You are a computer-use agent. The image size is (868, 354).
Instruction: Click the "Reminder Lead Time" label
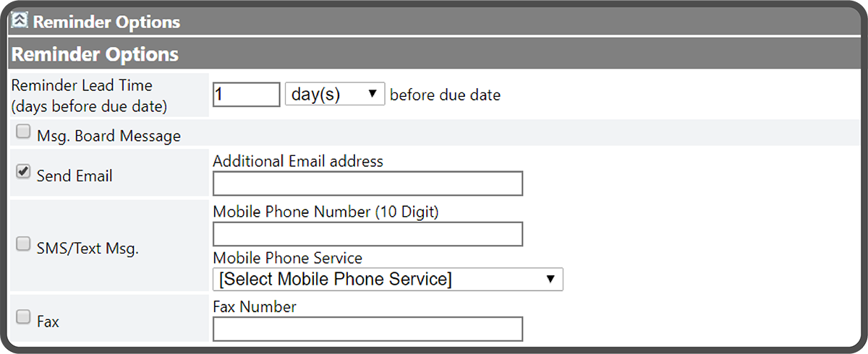pyautogui.click(x=82, y=85)
